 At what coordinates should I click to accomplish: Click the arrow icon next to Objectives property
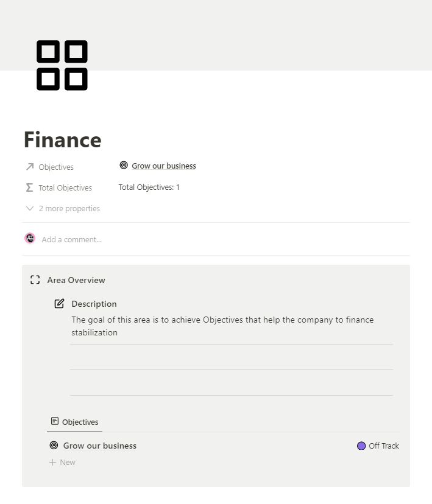coord(29,166)
